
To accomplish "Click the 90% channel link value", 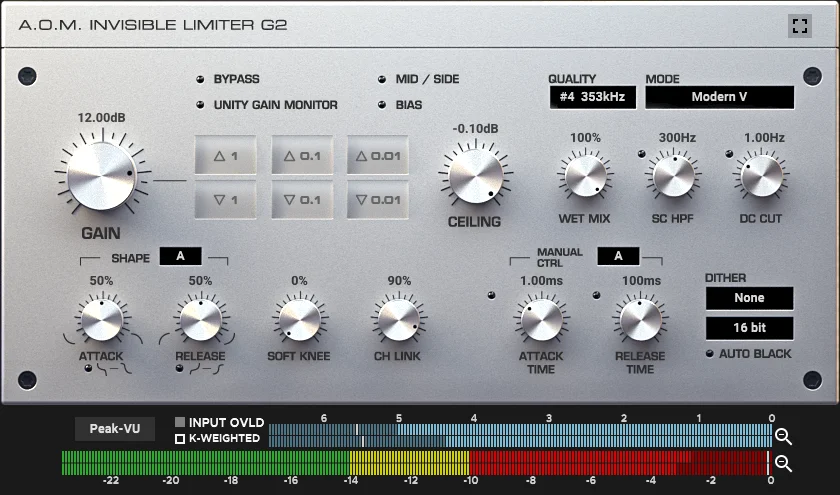I will pos(399,281).
